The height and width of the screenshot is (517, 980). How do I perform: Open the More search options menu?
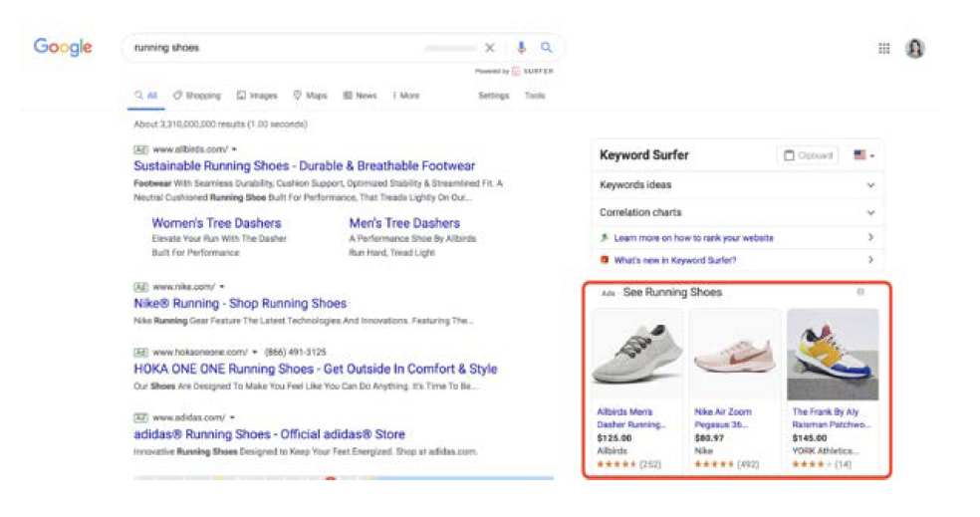[x=406, y=96]
